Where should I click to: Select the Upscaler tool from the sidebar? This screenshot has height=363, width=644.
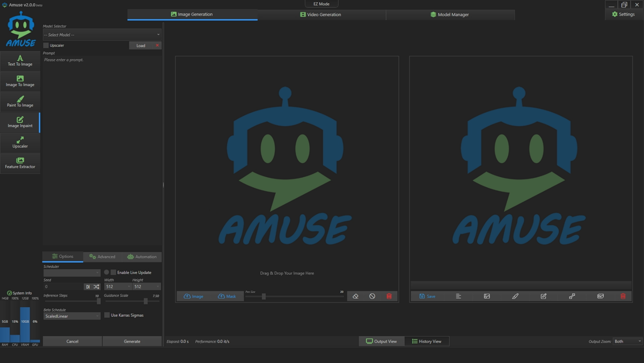pos(20,142)
